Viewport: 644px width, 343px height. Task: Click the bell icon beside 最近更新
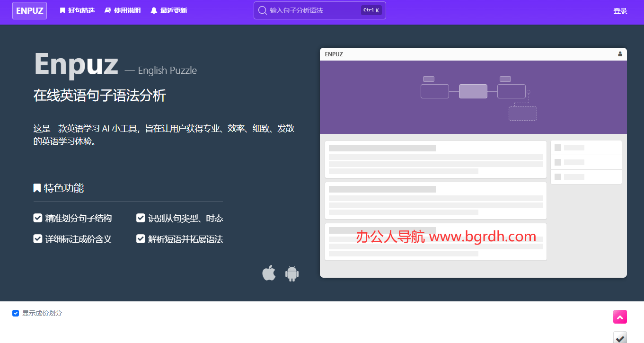[x=154, y=10]
